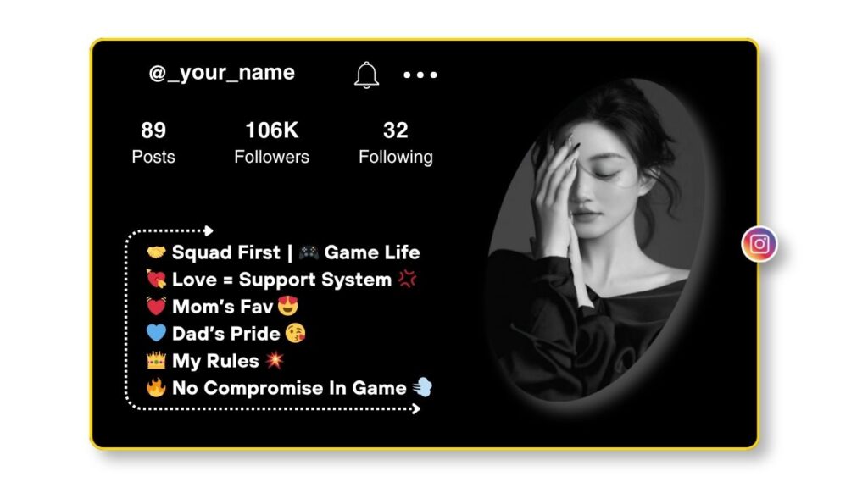Open the three-dot more options menu
Screen dimensions: 868x488
tap(420, 75)
